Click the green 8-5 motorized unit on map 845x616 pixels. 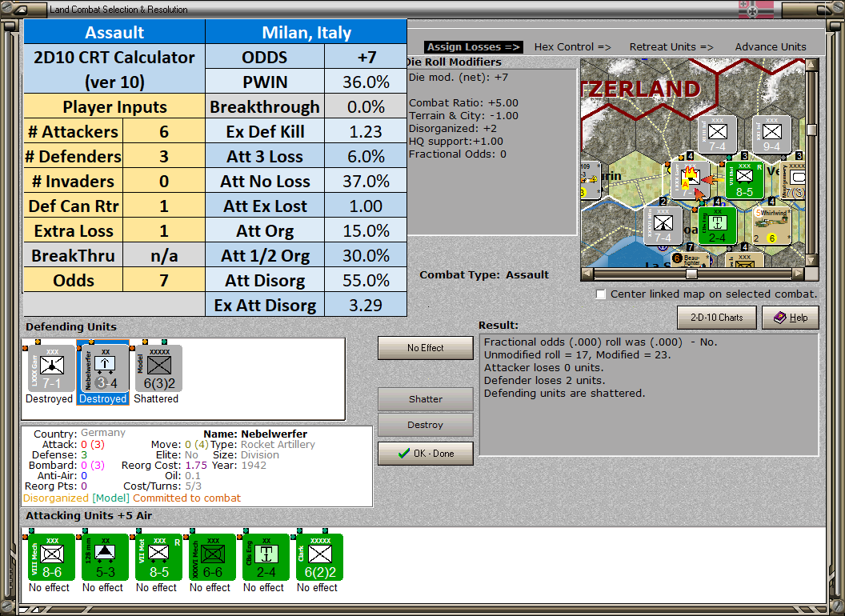pyautogui.click(x=744, y=179)
